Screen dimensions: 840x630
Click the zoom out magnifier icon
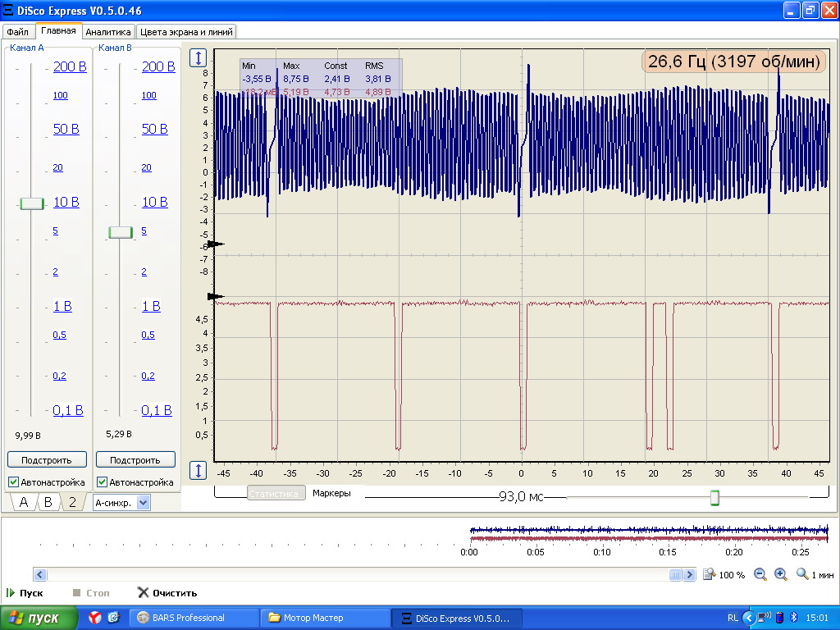tap(760, 575)
